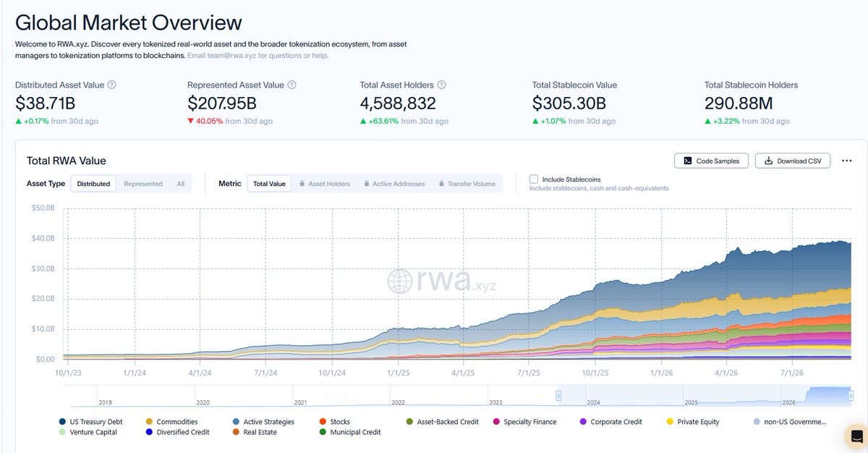
Task: Grab the left handle of the date range slider
Action: (558, 395)
